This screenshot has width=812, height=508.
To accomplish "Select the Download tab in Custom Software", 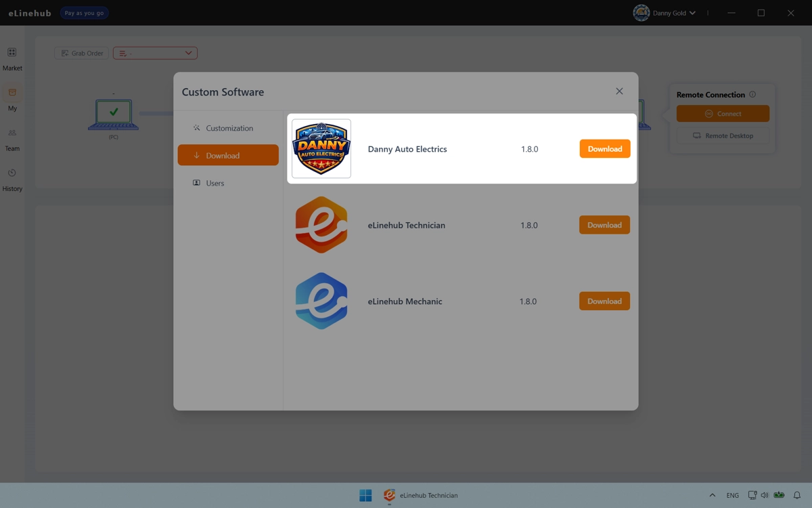I will (x=228, y=155).
